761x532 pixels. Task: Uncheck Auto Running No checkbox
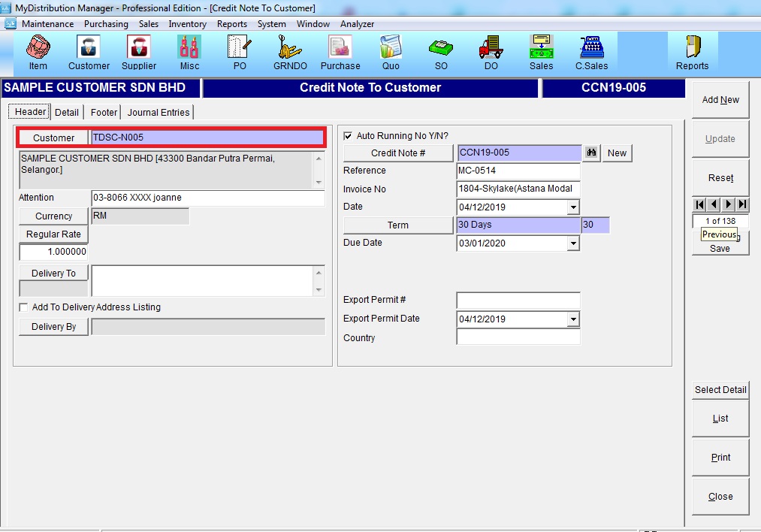tap(348, 136)
